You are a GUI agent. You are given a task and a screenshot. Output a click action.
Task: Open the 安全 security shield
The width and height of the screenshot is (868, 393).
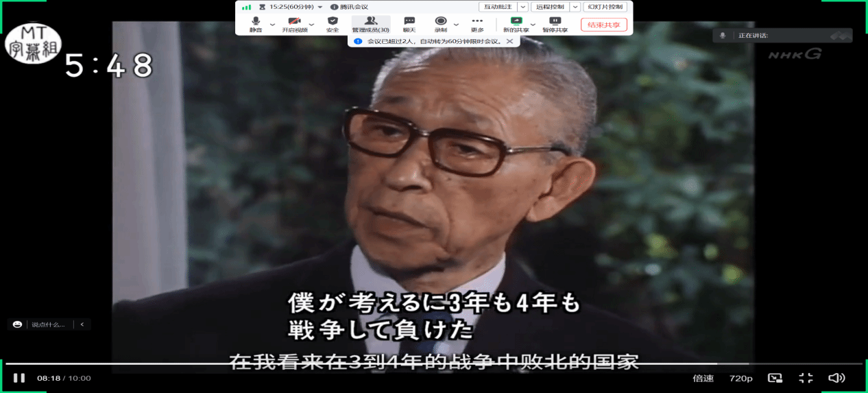point(333,25)
